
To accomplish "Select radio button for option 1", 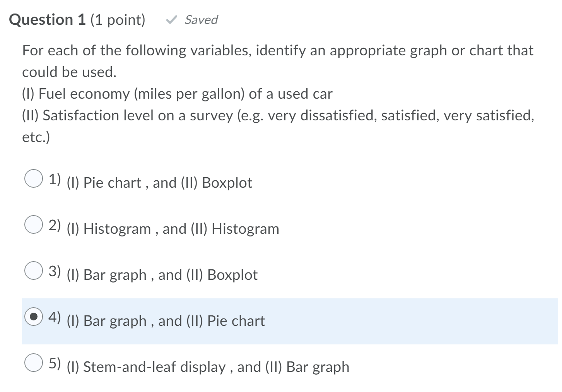I will tap(34, 179).
